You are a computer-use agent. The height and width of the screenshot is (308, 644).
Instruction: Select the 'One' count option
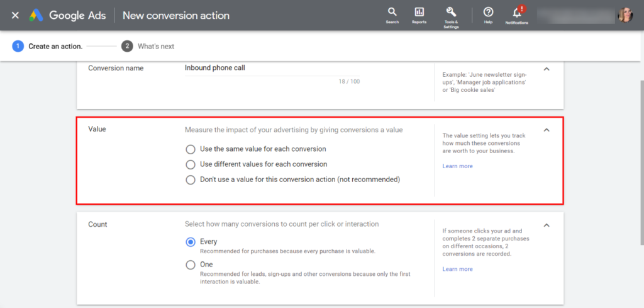point(191,265)
